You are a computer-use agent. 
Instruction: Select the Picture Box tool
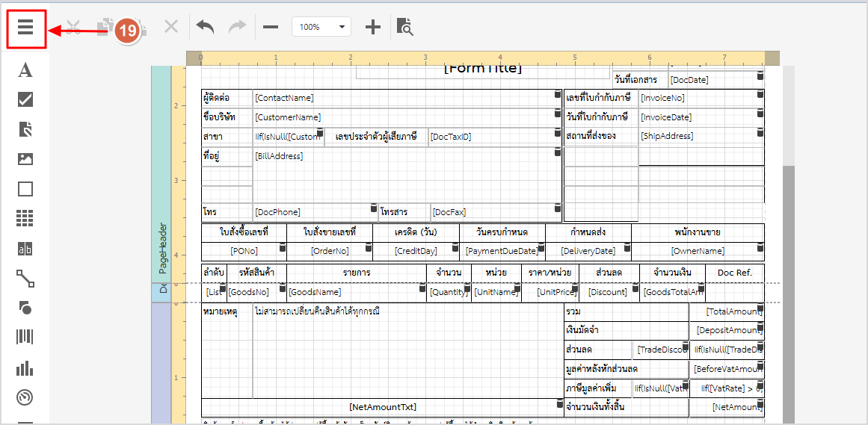coord(25,159)
